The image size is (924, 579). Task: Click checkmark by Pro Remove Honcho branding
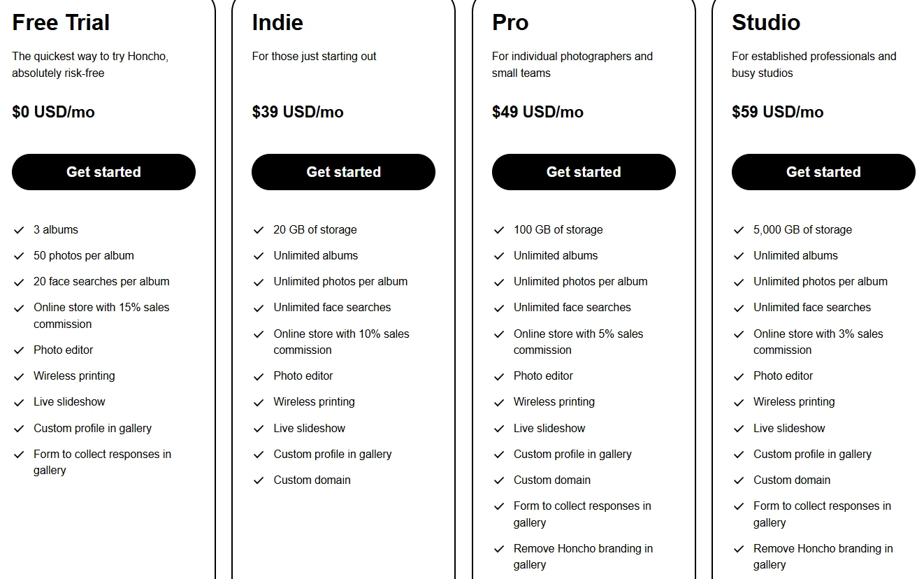(x=499, y=549)
